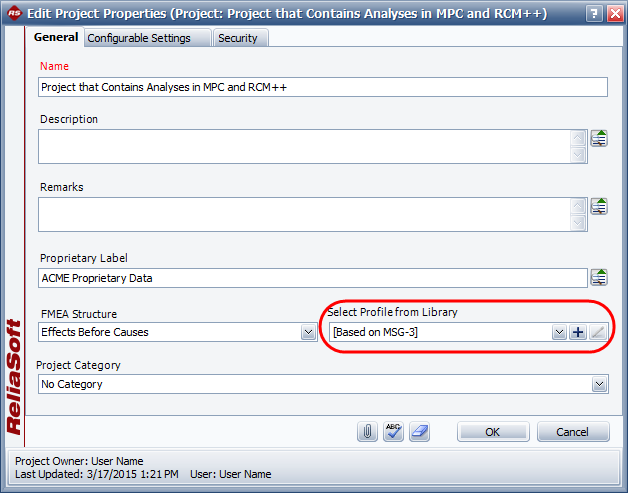Select the General tab

coord(56,37)
